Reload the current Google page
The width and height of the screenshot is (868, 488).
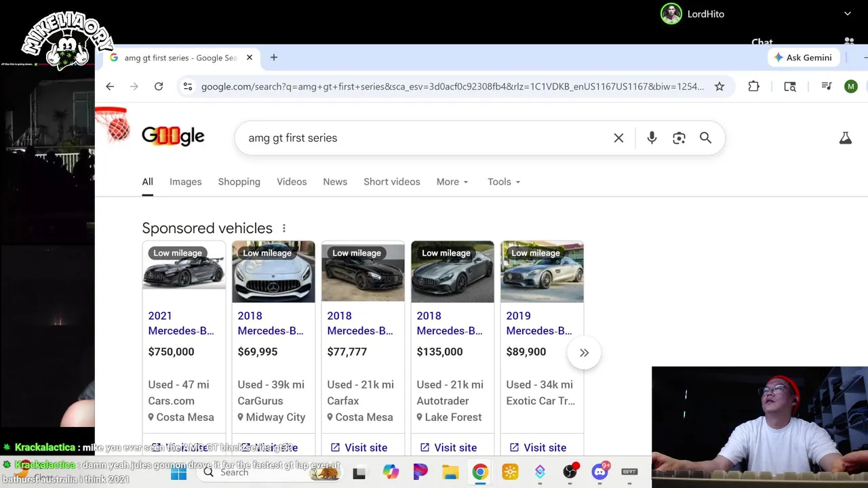[159, 86]
